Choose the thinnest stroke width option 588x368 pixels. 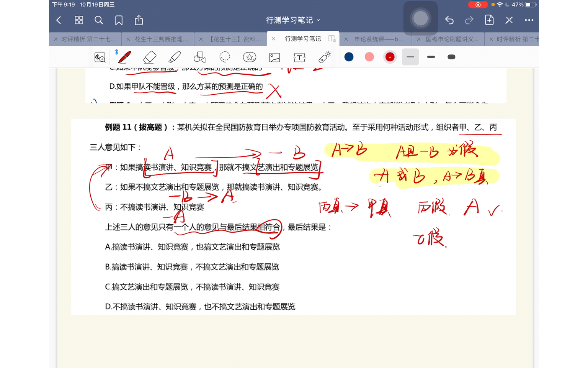point(431,57)
